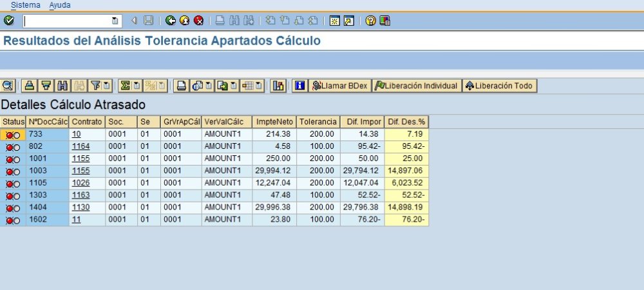The height and width of the screenshot is (290, 644).
Task: Click the Subtotals icon
Action: (x=150, y=86)
